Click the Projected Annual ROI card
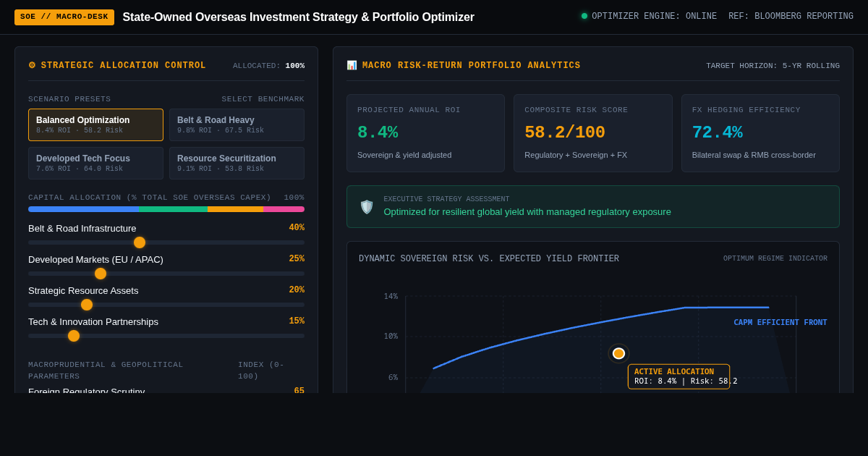 (425, 133)
